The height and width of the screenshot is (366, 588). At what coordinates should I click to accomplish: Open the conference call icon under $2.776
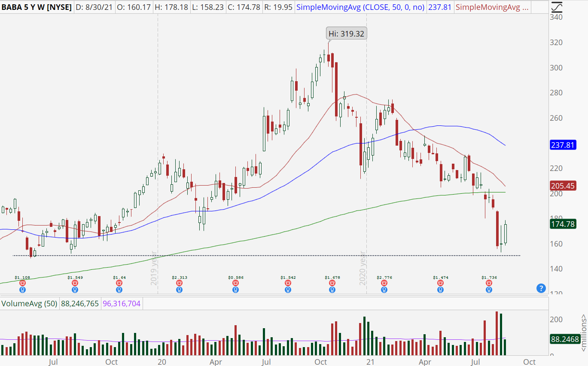[384, 283]
